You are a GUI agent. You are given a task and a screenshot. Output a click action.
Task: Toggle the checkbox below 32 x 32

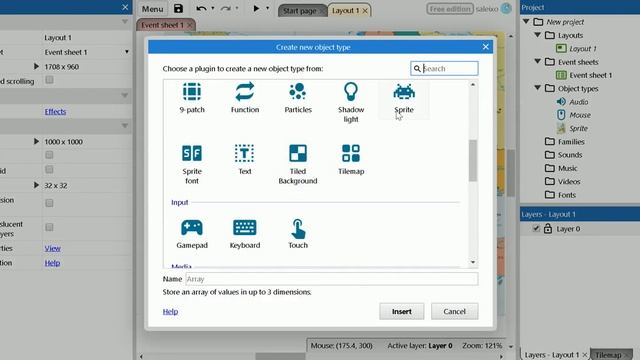point(49,203)
